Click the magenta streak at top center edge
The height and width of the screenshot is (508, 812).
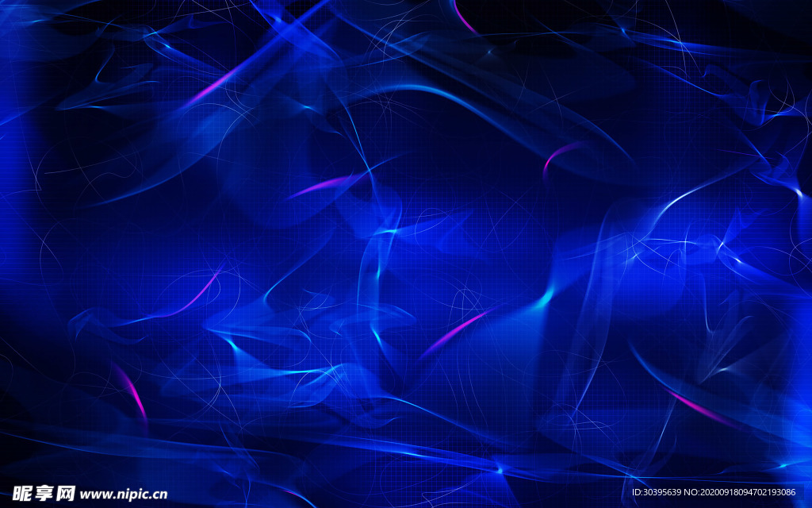465,17
